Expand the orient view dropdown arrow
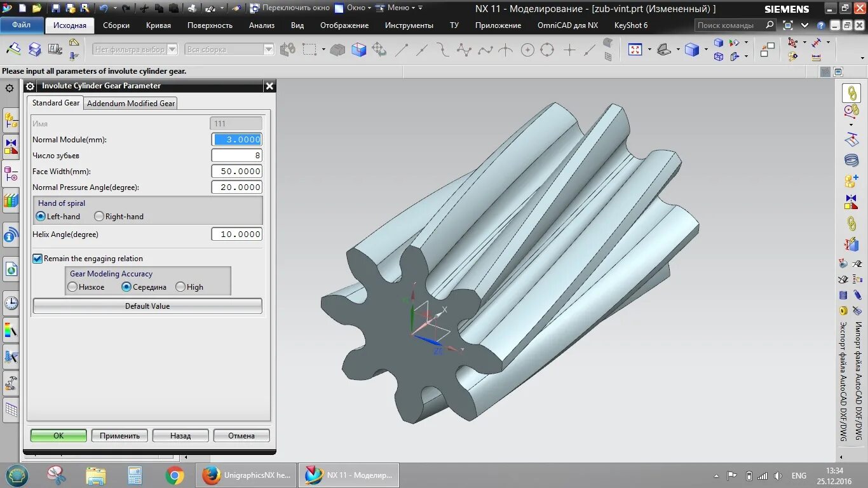Image resolution: width=868 pixels, height=488 pixels. point(677,50)
